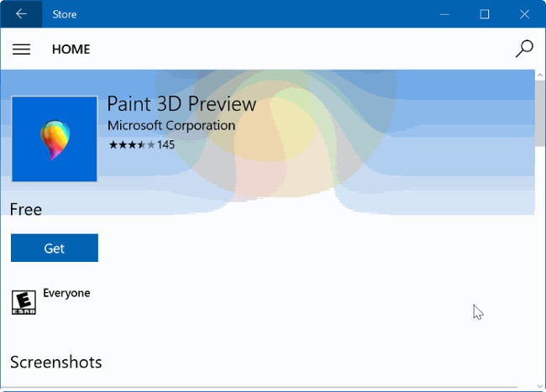Click the Paint 3D app logo tile
The height and width of the screenshot is (392, 546).
point(55,139)
